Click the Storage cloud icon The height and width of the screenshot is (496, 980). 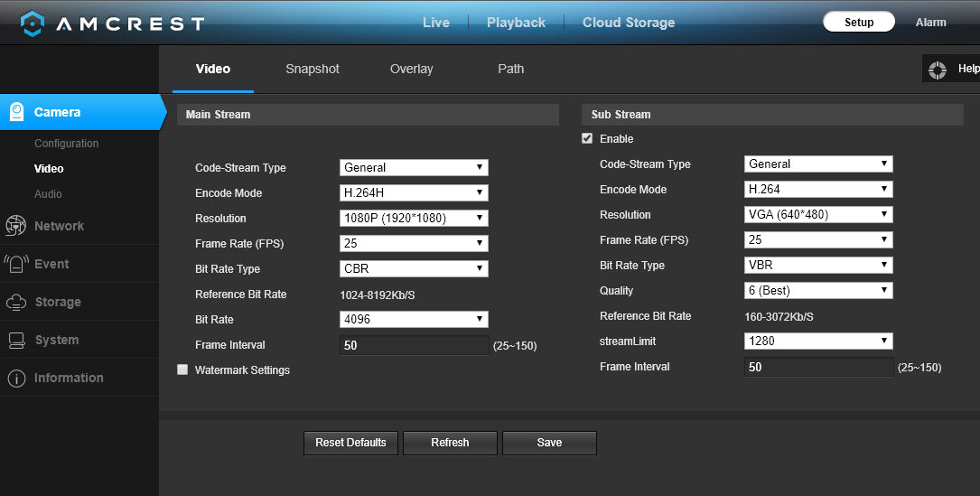click(x=16, y=302)
